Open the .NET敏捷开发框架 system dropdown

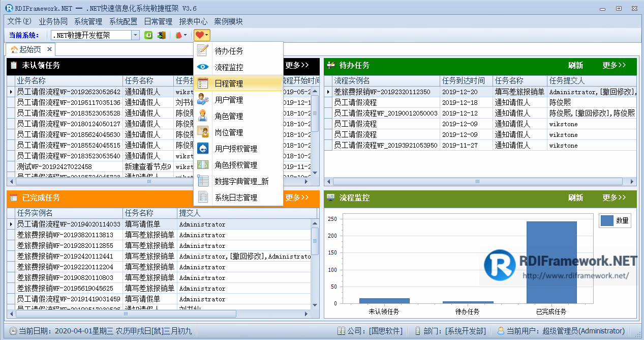[135, 35]
